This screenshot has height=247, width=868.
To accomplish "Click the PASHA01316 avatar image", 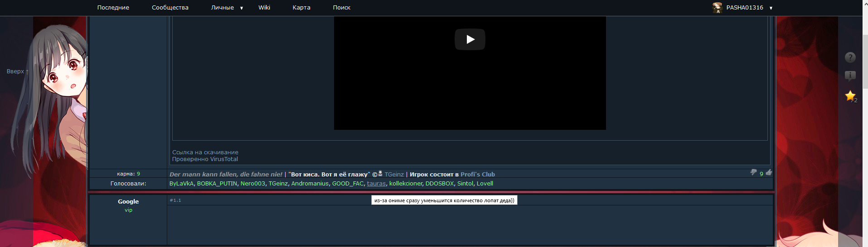I will click(717, 8).
